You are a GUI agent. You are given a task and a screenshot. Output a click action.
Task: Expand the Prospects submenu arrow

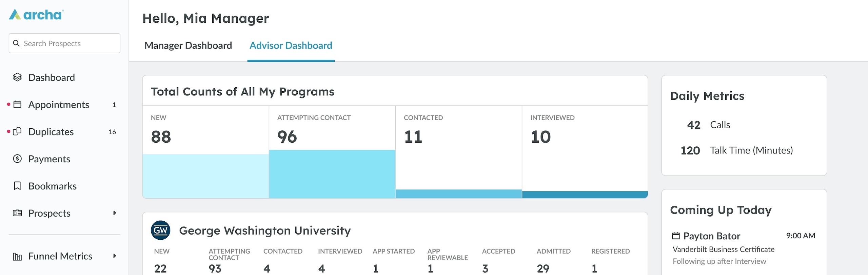point(115,213)
